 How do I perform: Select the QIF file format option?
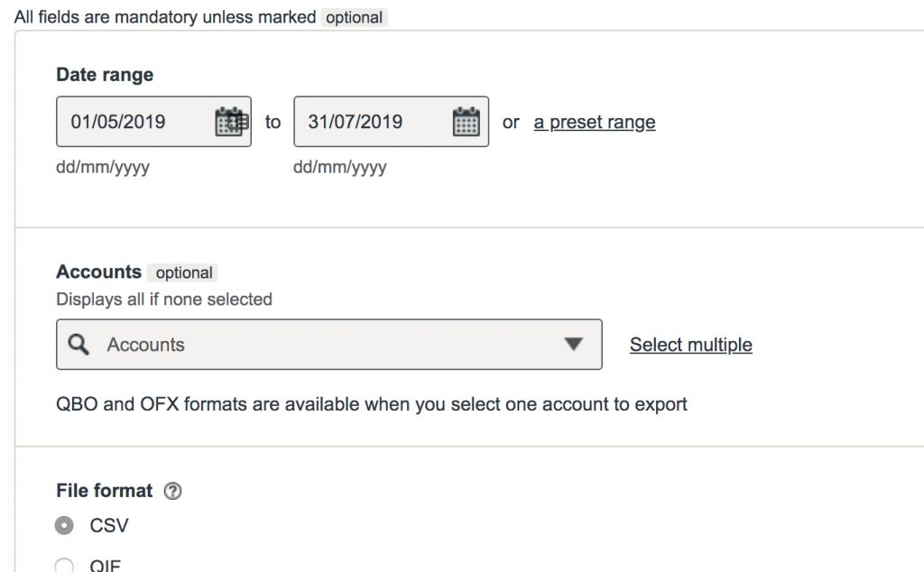(64, 566)
